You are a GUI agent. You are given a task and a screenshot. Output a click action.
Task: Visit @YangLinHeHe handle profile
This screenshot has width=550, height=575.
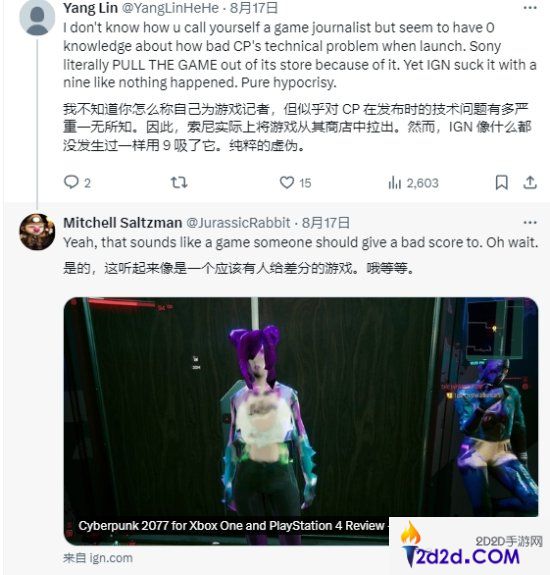pos(170,8)
